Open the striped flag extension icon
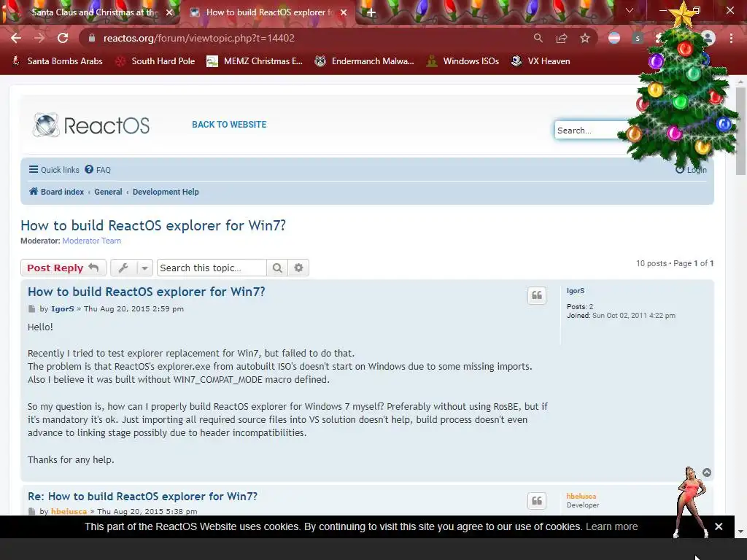 pos(614,38)
